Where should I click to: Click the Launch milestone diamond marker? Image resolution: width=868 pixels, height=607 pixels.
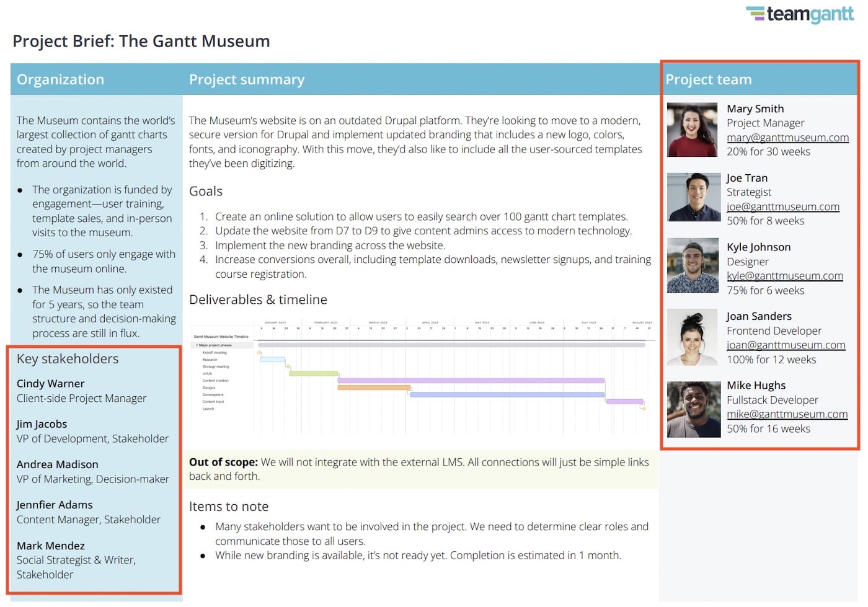pyautogui.click(x=644, y=409)
